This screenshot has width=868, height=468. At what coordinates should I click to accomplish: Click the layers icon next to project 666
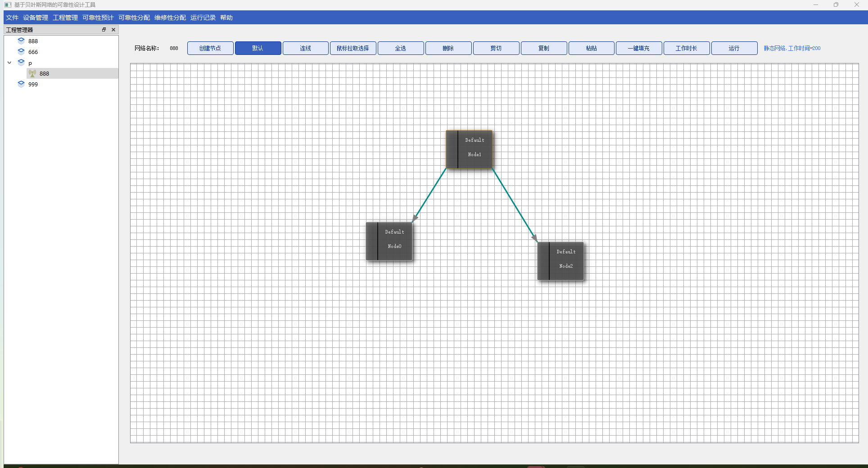[21, 52]
